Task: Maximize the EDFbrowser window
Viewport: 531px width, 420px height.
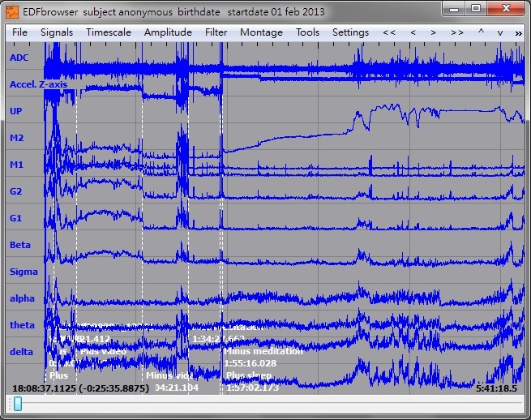Action: 475,9
